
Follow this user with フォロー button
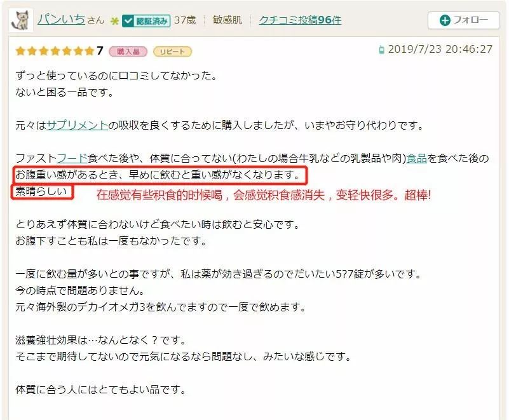coord(463,20)
